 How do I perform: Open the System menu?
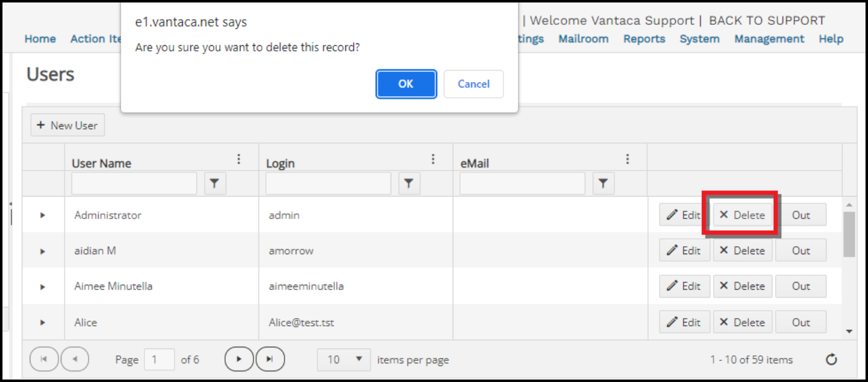pos(699,38)
